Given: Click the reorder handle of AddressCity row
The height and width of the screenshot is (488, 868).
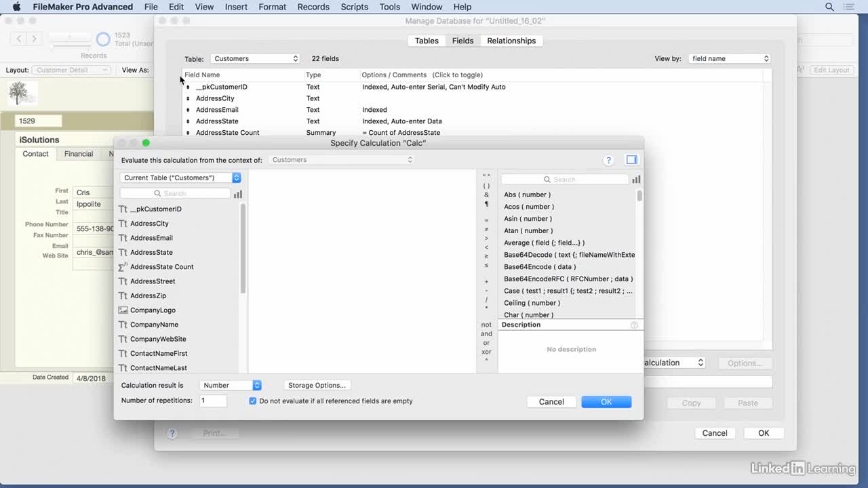Looking at the screenshot, I should click(x=189, y=98).
